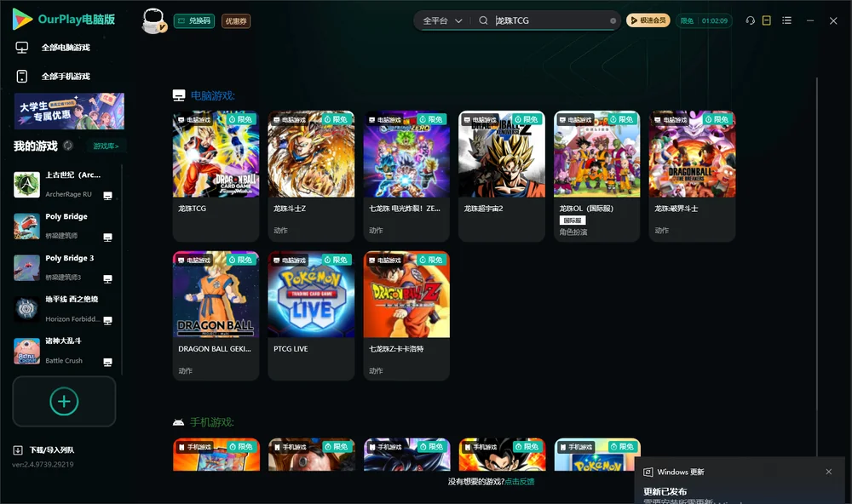Image resolution: width=852 pixels, height=504 pixels.
Task: Open first mobile game card thumbnail
Action: point(216,455)
